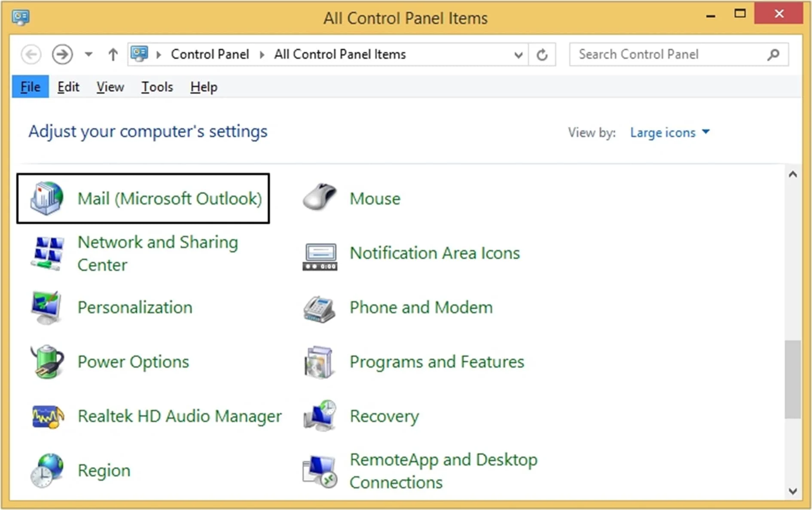Viewport: 812px width, 510px height.
Task: Open Network and Sharing Center icon
Action: click(47, 253)
